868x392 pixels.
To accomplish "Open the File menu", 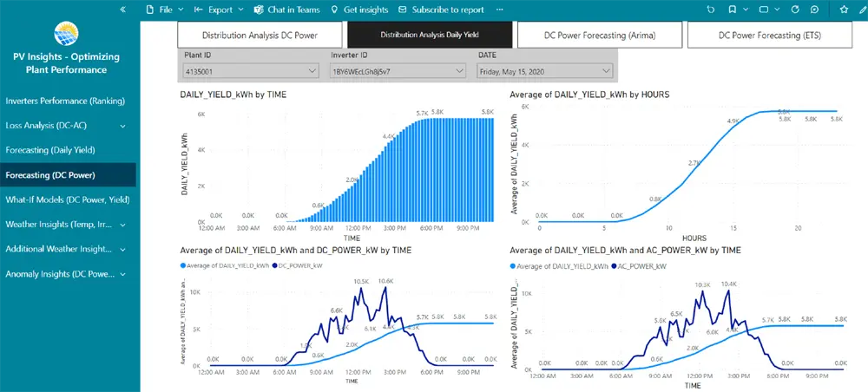I will tap(163, 10).
